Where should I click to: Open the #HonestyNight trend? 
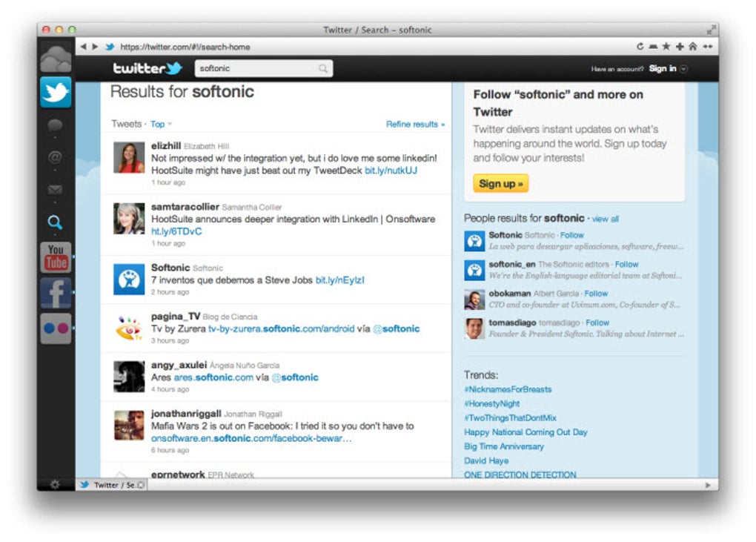click(x=492, y=403)
